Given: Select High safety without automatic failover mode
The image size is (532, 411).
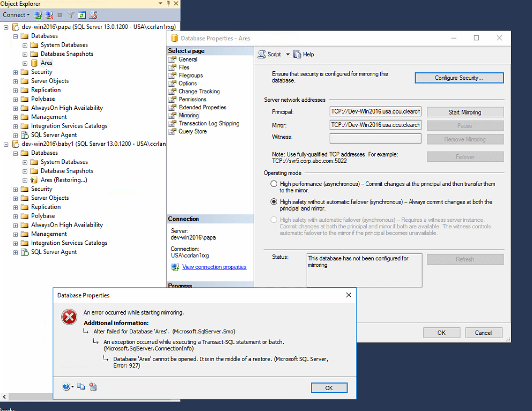Looking at the screenshot, I should coord(275,202).
